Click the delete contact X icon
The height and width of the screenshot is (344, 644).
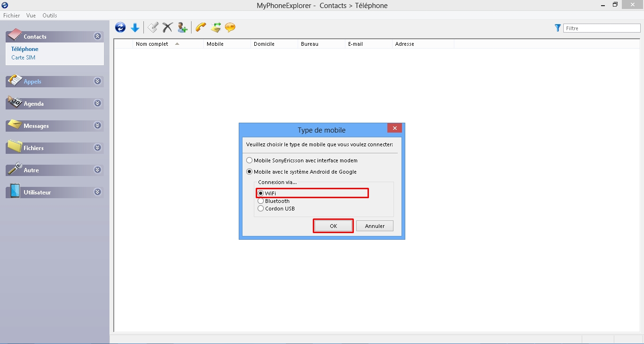pyautogui.click(x=167, y=28)
